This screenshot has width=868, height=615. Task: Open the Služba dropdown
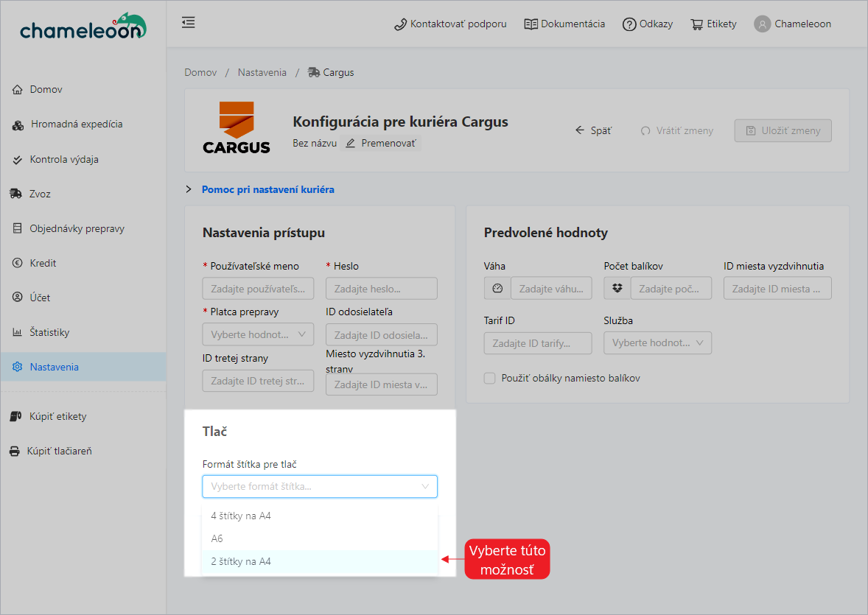pos(657,342)
